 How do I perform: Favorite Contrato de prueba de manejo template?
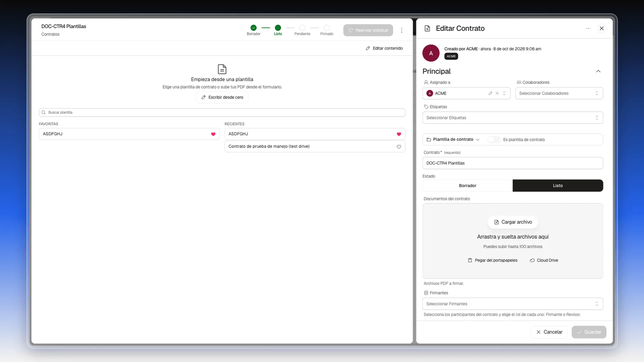(x=399, y=146)
